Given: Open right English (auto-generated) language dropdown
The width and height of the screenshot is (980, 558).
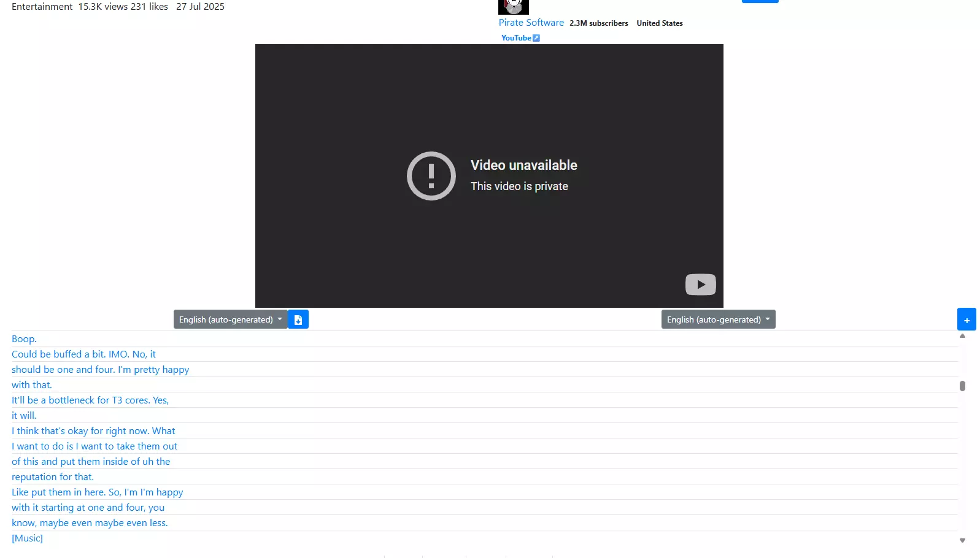Looking at the screenshot, I should click(x=719, y=319).
